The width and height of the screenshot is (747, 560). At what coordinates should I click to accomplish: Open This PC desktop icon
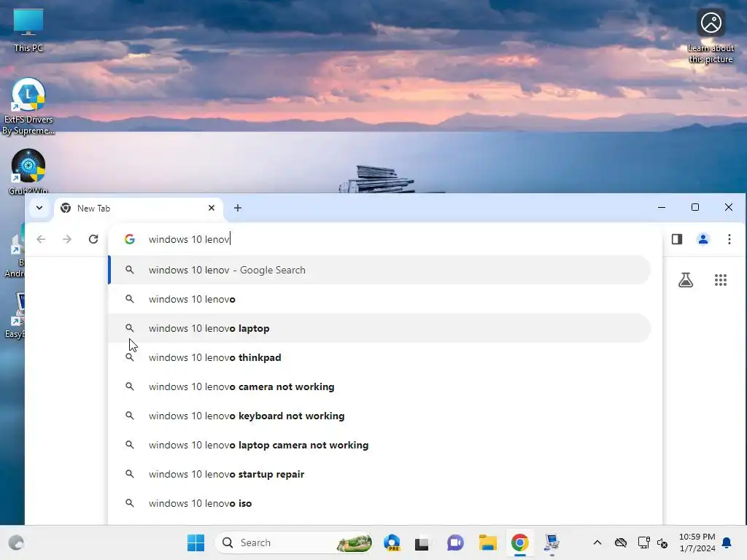click(28, 29)
